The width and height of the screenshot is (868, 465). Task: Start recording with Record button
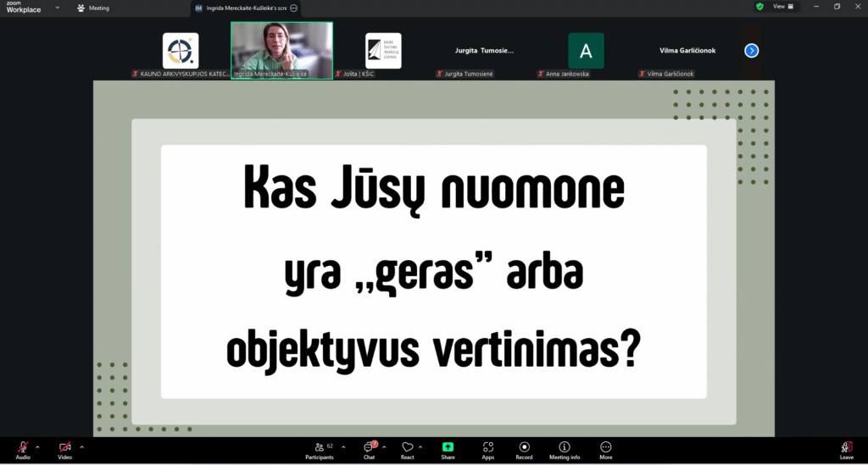pos(525,448)
